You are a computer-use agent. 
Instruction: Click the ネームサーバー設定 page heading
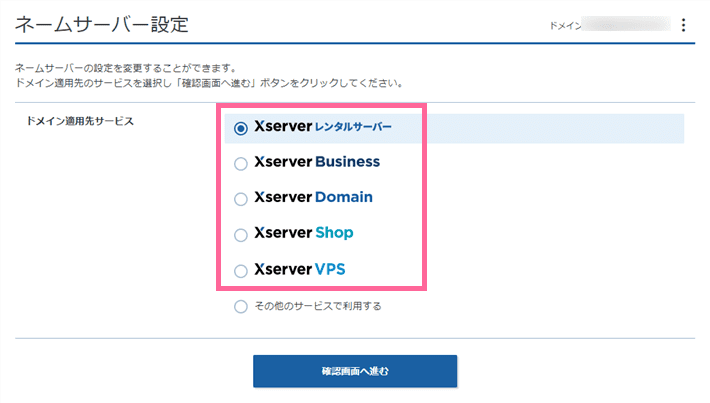(x=102, y=24)
